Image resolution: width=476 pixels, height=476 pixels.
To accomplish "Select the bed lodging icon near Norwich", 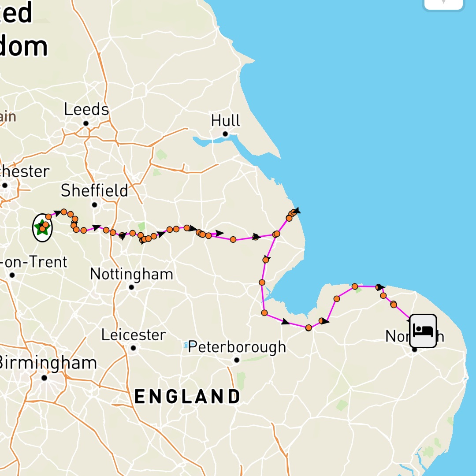I will point(423,331).
